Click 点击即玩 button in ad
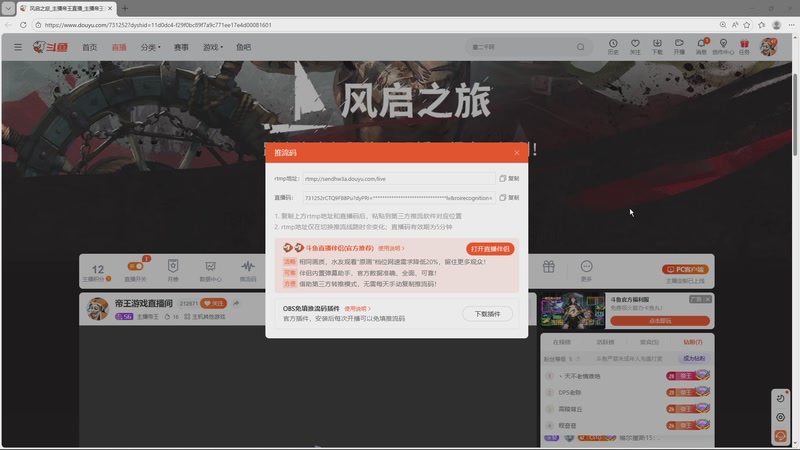Image resolution: width=800 pixels, height=450 pixels. point(660,321)
